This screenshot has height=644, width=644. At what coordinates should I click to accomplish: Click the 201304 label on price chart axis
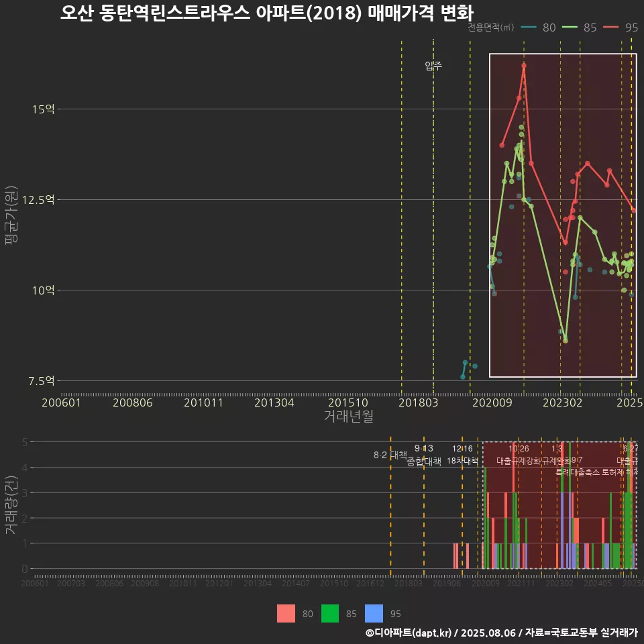274,402
